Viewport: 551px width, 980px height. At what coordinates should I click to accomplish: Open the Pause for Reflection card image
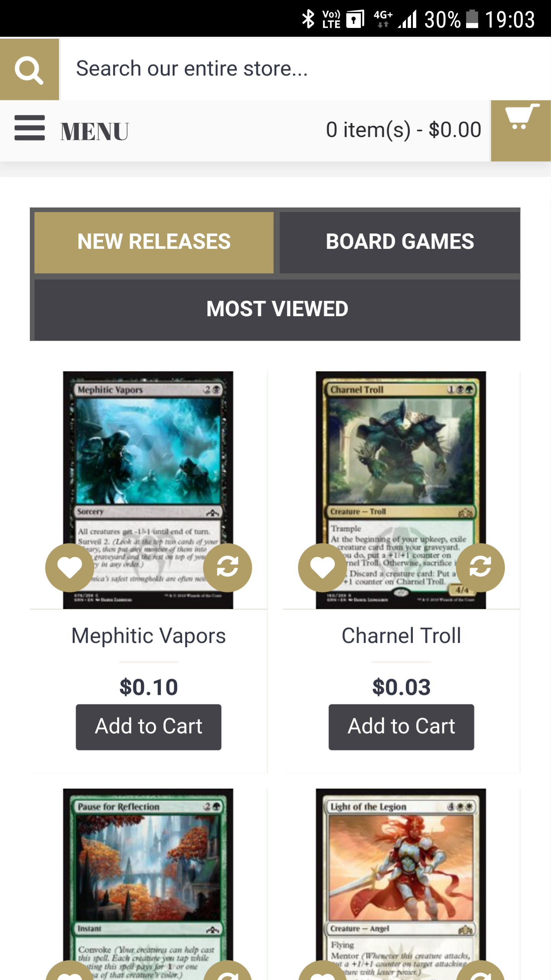click(x=148, y=884)
